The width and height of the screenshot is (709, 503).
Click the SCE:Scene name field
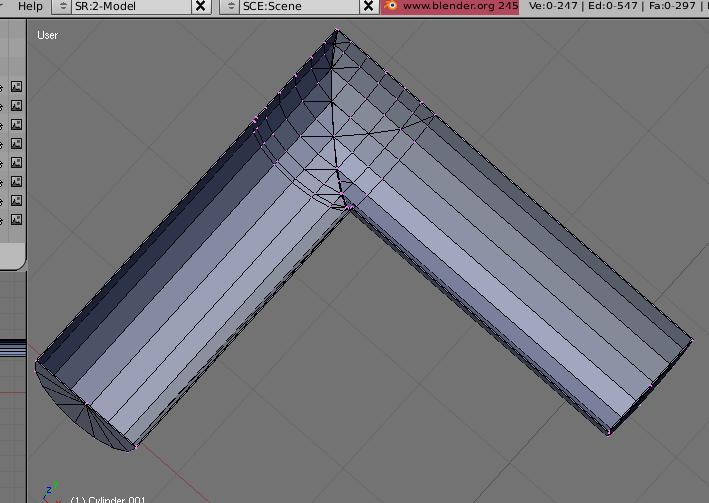coord(299,6)
